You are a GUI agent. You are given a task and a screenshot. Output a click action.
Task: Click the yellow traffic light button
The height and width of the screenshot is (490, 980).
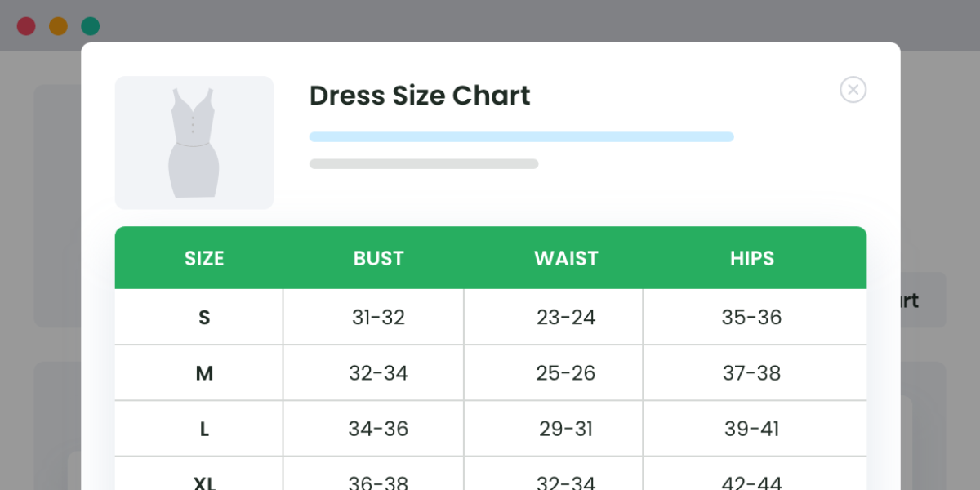57,25
